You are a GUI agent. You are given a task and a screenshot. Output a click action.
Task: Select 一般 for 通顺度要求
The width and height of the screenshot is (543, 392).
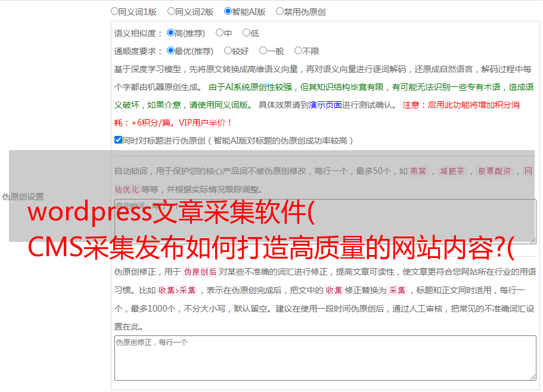coord(263,51)
